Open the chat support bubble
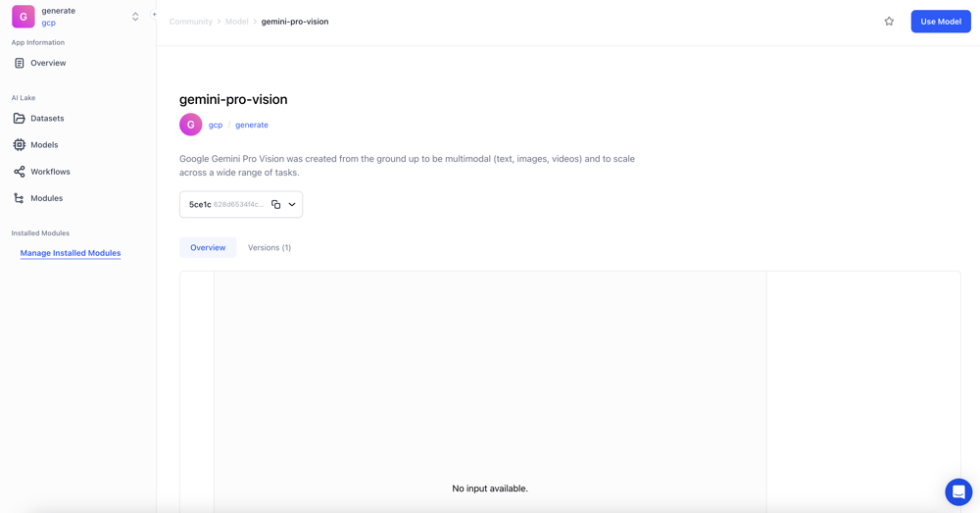The height and width of the screenshot is (513, 980). (x=958, y=491)
